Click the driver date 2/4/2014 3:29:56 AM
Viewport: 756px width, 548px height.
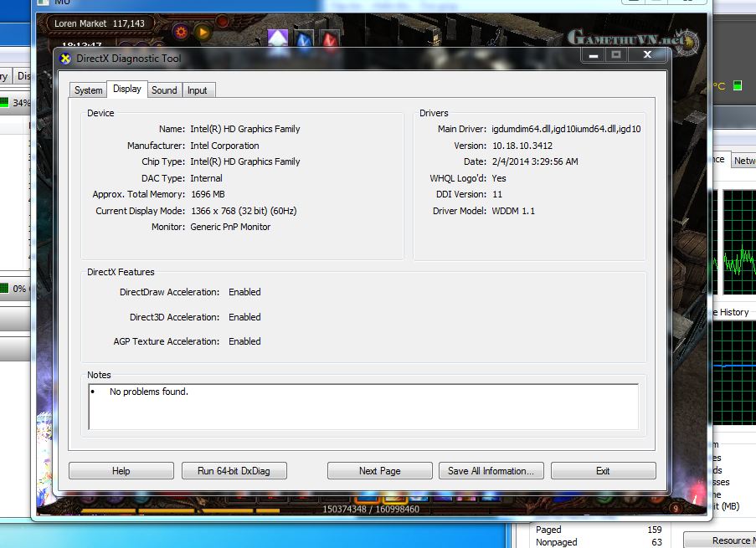tap(535, 161)
